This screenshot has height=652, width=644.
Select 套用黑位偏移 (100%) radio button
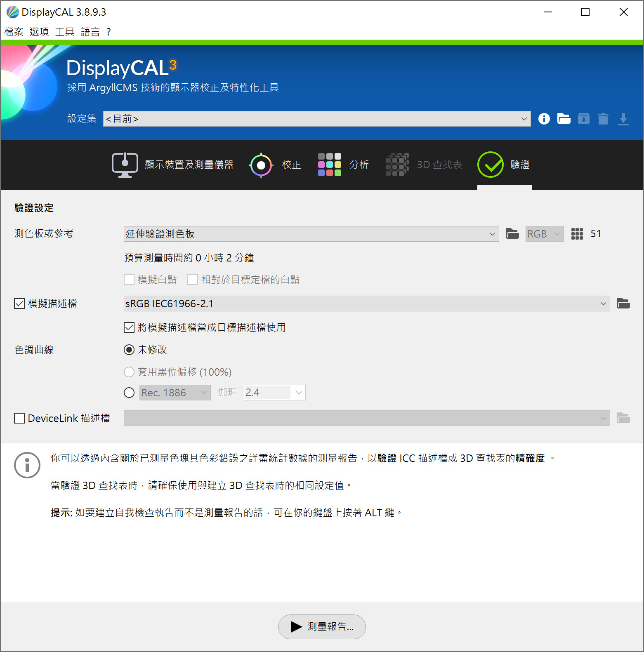pyautogui.click(x=129, y=372)
